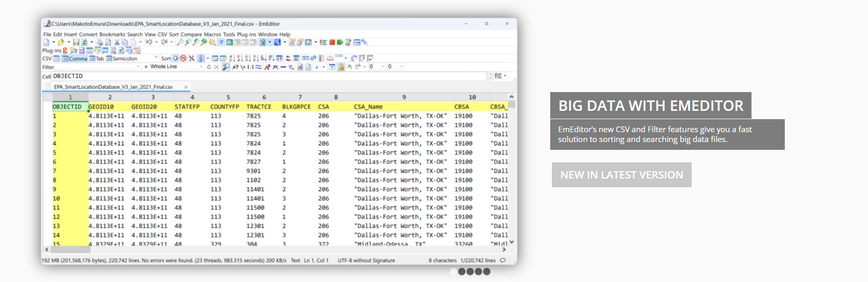Open the Convert menu
The width and height of the screenshot is (868, 282).
coord(88,34)
